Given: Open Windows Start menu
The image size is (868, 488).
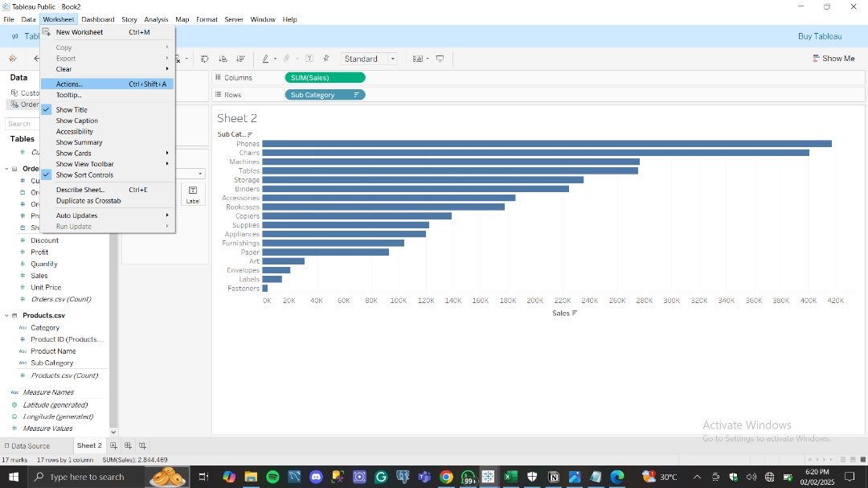Looking at the screenshot, I should tap(14, 477).
